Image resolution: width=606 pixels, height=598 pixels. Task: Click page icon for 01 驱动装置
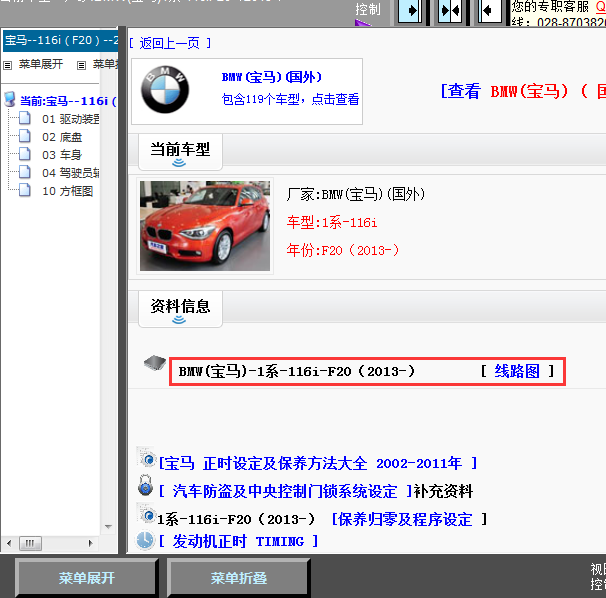[25, 118]
